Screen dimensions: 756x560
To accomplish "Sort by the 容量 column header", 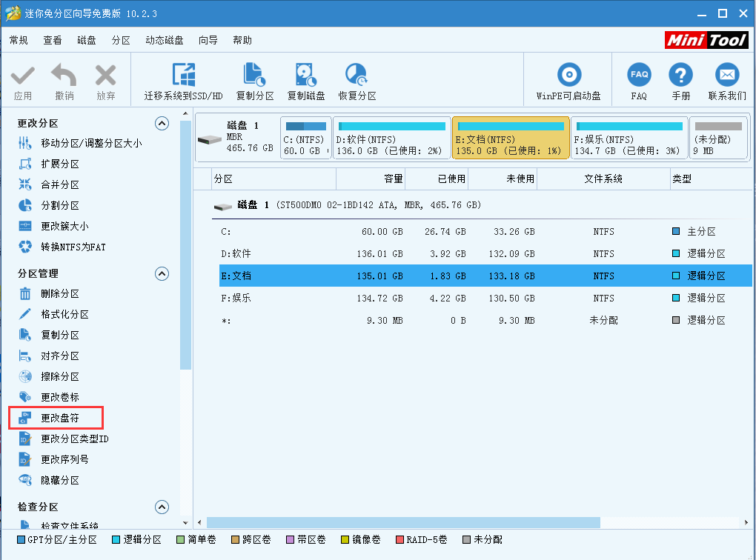I will click(x=371, y=179).
